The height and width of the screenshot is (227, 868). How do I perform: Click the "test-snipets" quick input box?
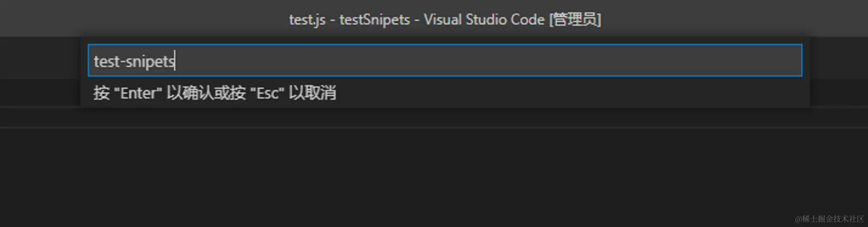pyautogui.click(x=445, y=60)
